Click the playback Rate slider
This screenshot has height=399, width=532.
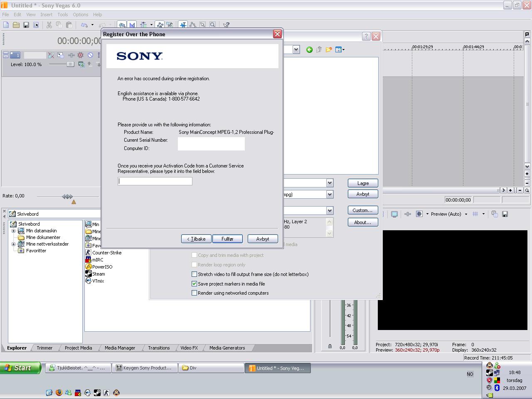click(67, 196)
